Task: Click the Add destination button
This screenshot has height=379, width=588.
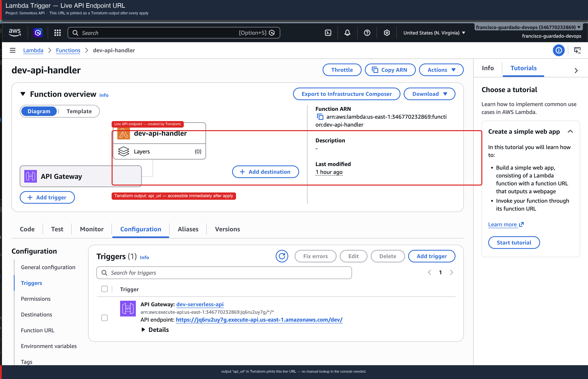Action: click(x=265, y=172)
